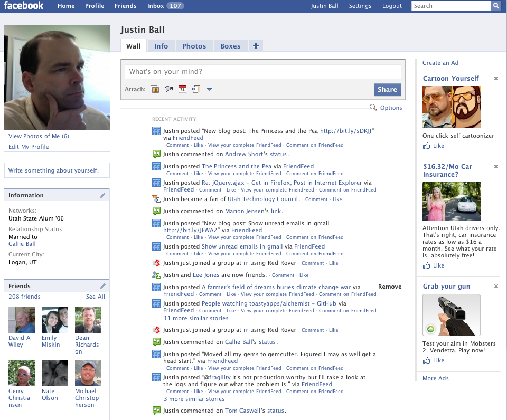Open Dean Richardson friend thumbnail
This screenshot has width=507, height=420.
(x=88, y=320)
